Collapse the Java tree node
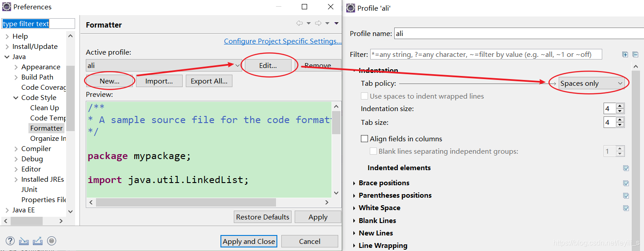The image size is (644, 251). 7,57
